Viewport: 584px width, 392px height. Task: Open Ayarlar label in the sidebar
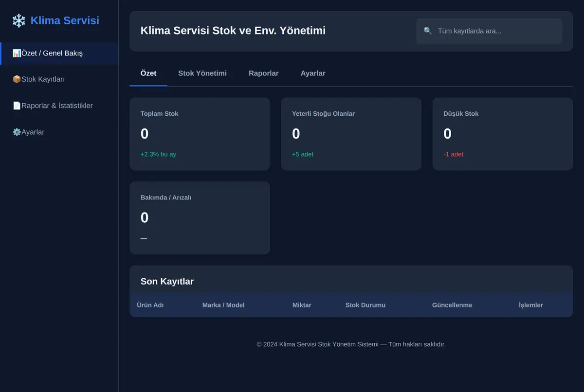click(33, 132)
